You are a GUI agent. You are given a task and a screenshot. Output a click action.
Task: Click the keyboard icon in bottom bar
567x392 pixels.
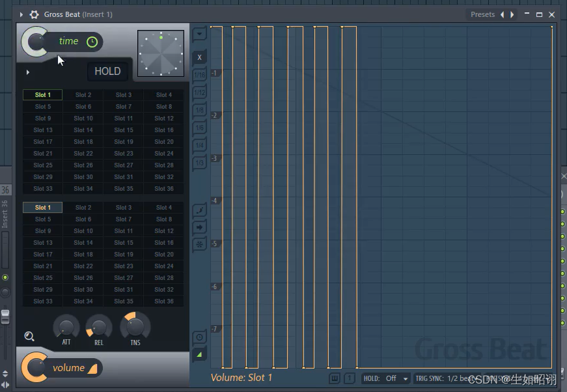(335, 378)
